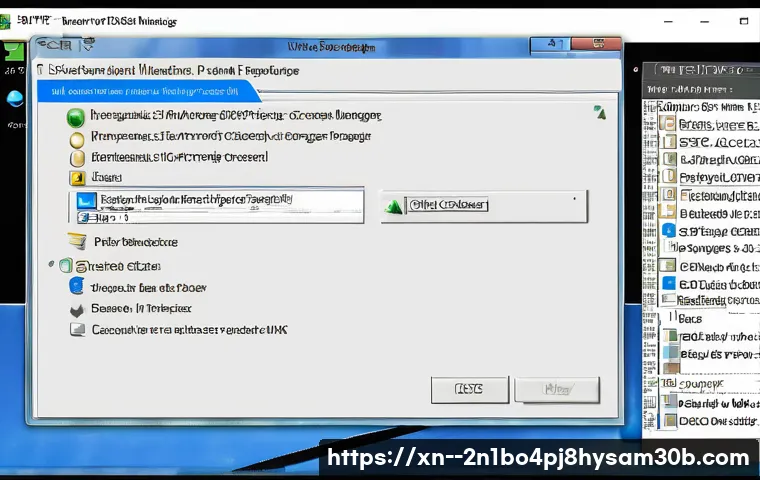Click the small green icon at the dialog's upper right

pos(600,112)
